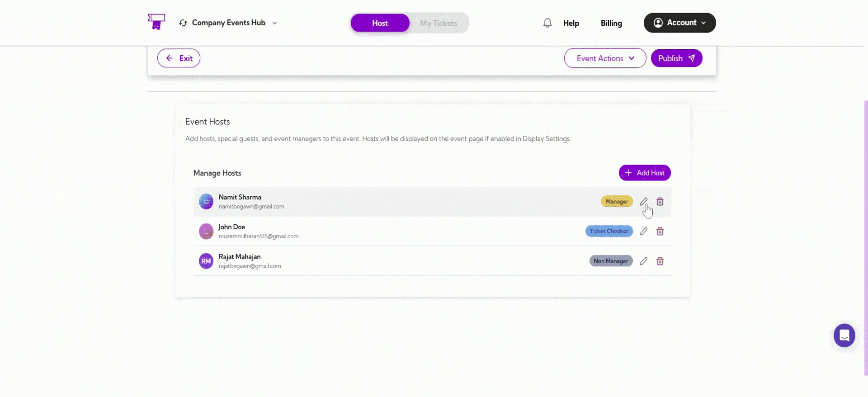This screenshot has height=397, width=868.
Task: Click the switch organization arrows icon
Action: (x=183, y=23)
